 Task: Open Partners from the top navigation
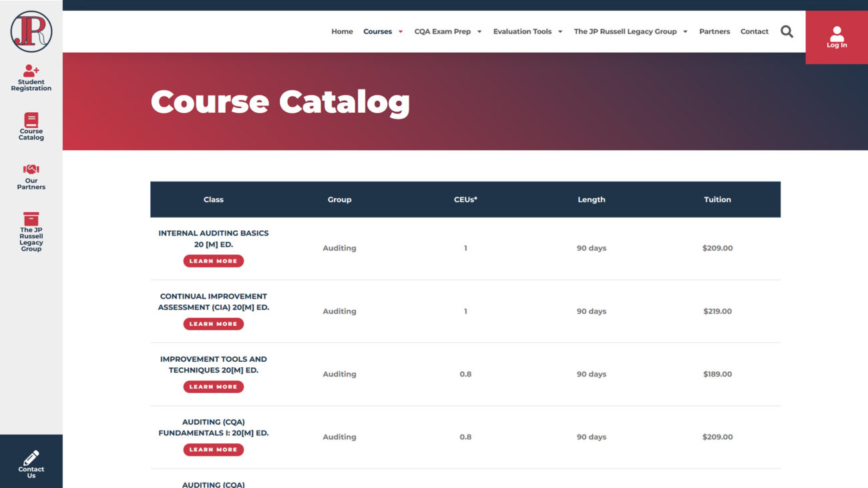(714, 31)
